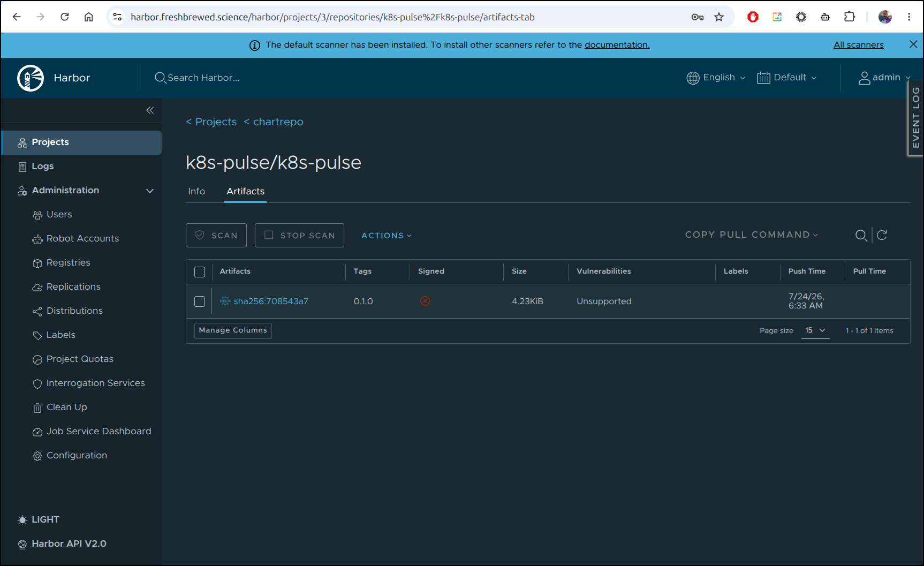This screenshot has width=924, height=566.
Task: Open the sha256:708543a7 artifact link
Action: click(271, 301)
